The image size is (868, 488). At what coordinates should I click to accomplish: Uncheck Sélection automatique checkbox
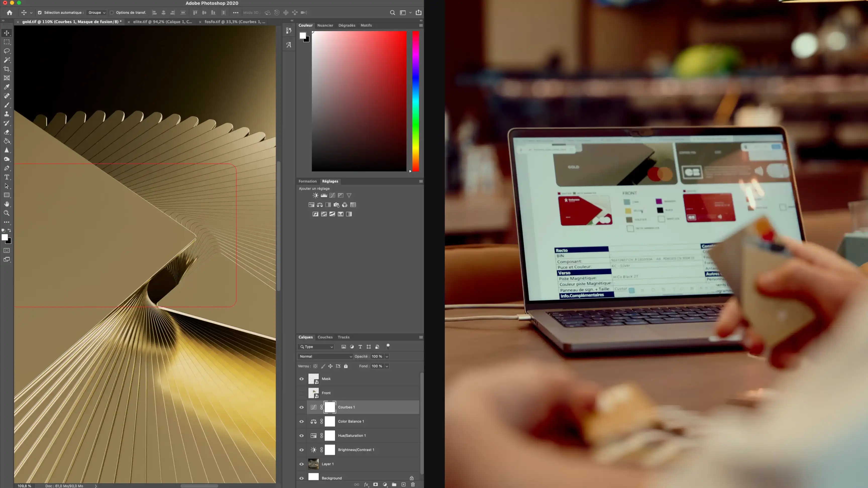click(x=39, y=13)
